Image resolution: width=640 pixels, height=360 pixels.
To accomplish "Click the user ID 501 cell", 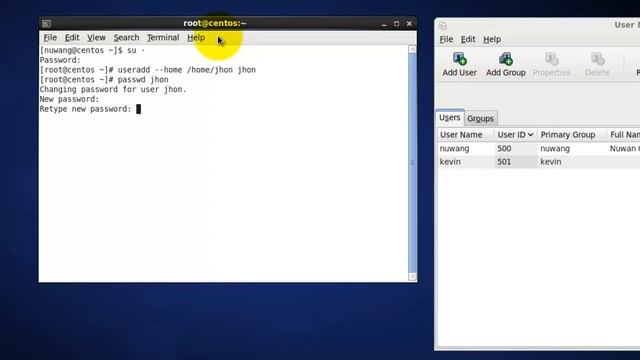I will [504, 162].
